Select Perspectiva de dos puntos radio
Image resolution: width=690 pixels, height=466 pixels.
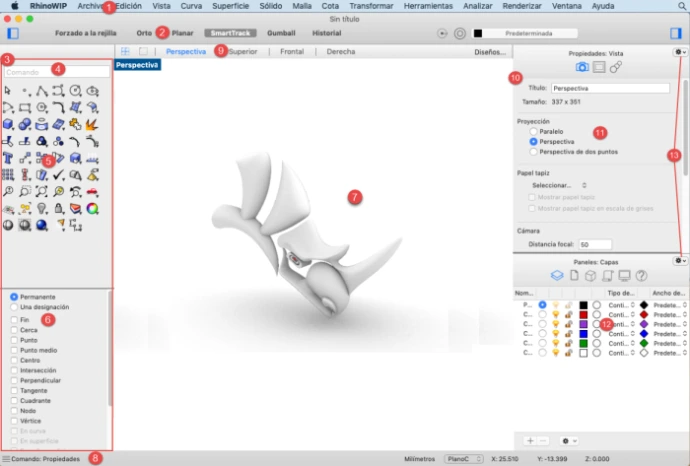coord(533,152)
